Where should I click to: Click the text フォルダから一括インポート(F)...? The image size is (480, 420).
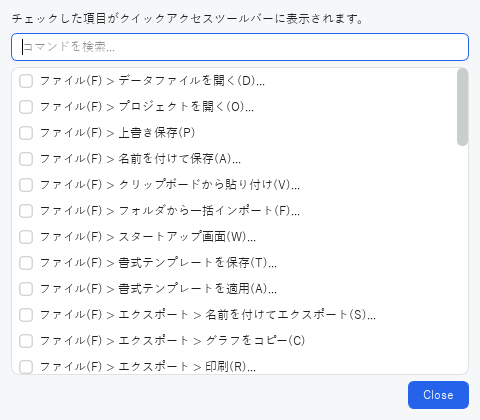pyautogui.click(x=209, y=211)
